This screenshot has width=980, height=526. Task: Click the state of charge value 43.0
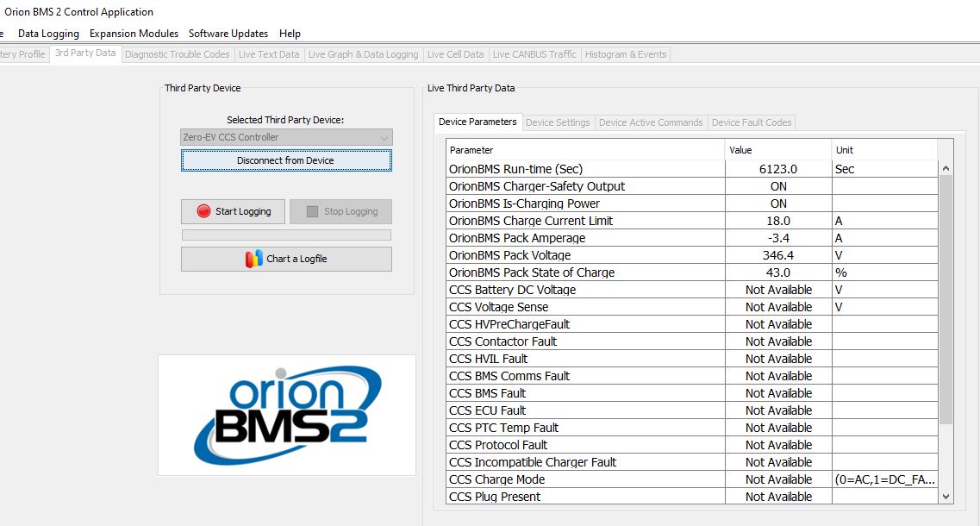778,272
